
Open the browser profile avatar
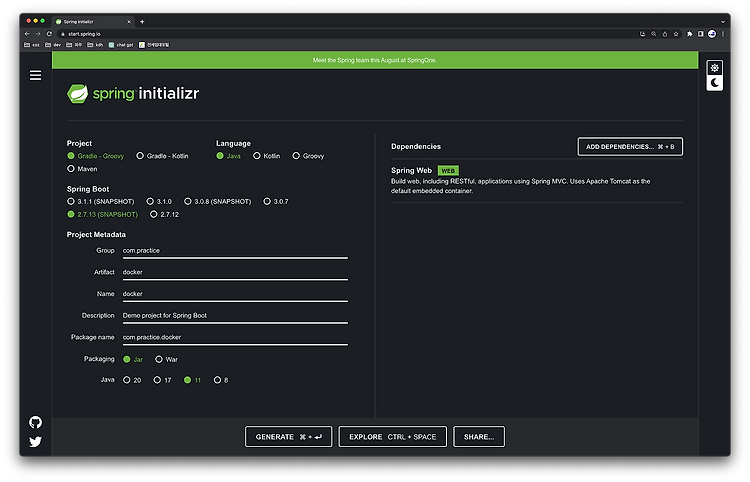click(x=712, y=34)
